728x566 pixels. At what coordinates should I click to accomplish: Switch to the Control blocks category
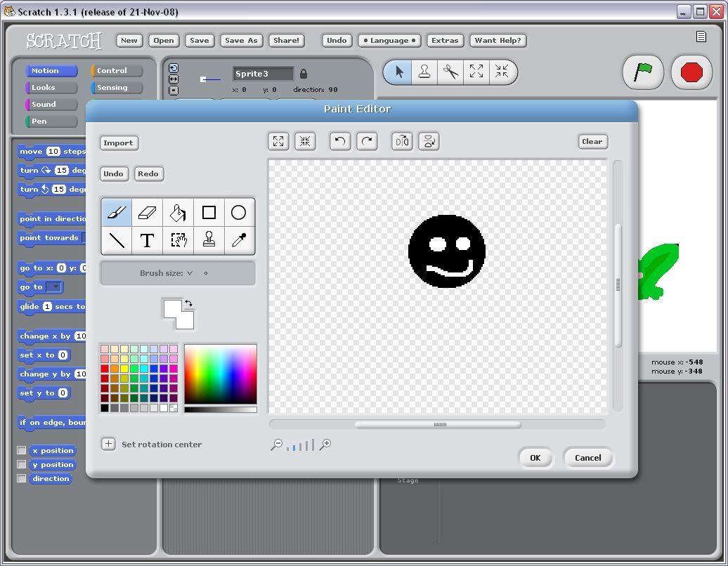(115, 70)
